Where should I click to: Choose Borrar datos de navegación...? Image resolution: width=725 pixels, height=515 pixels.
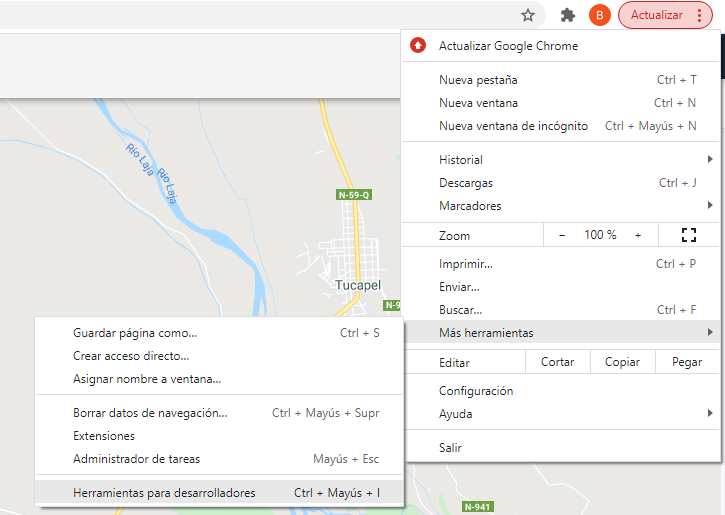(x=220, y=413)
